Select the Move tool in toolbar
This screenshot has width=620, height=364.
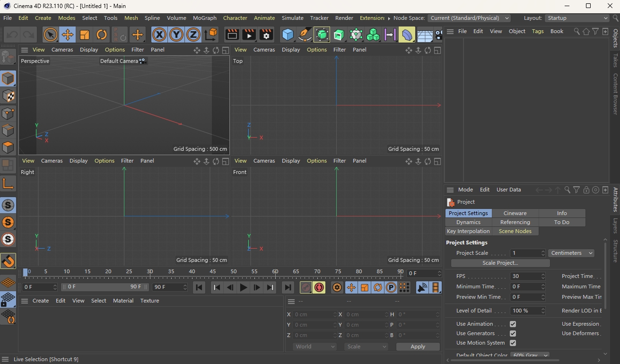click(68, 35)
